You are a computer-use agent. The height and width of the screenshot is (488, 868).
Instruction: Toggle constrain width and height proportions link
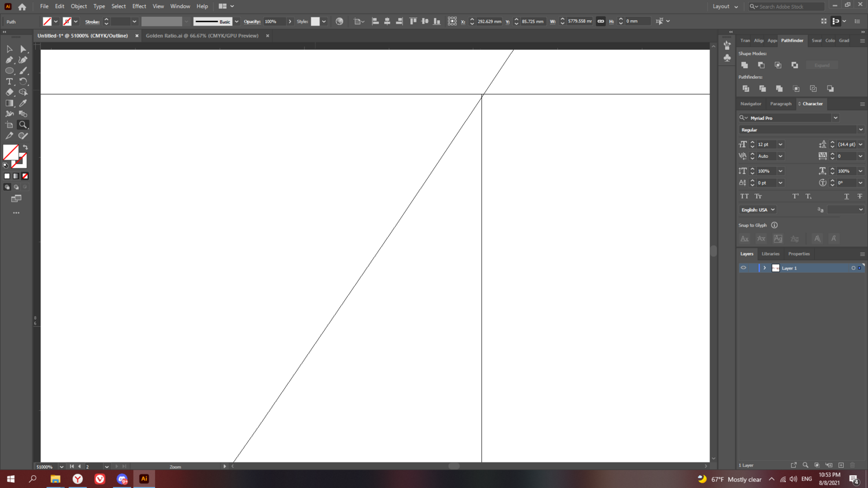pyautogui.click(x=601, y=21)
